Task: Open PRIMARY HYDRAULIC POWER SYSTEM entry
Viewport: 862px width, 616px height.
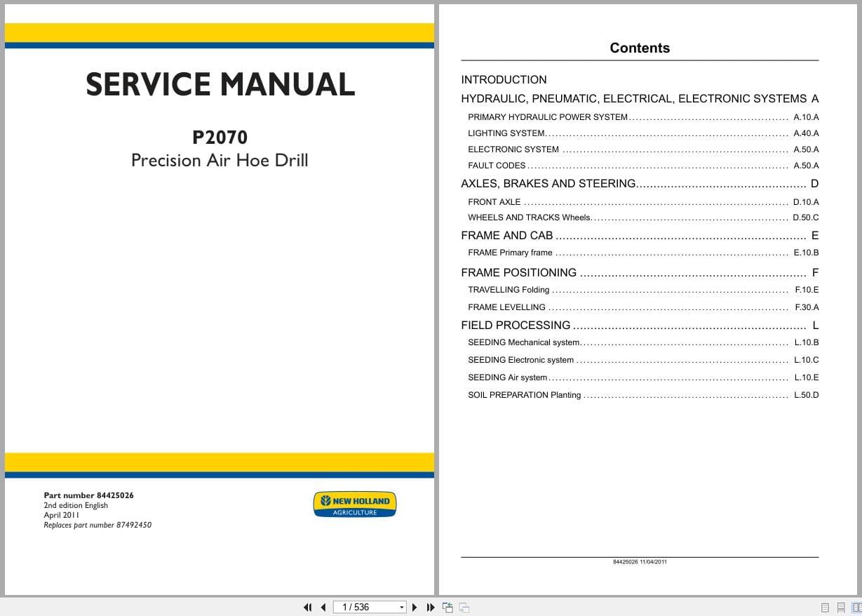Action: (x=643, y=117)
